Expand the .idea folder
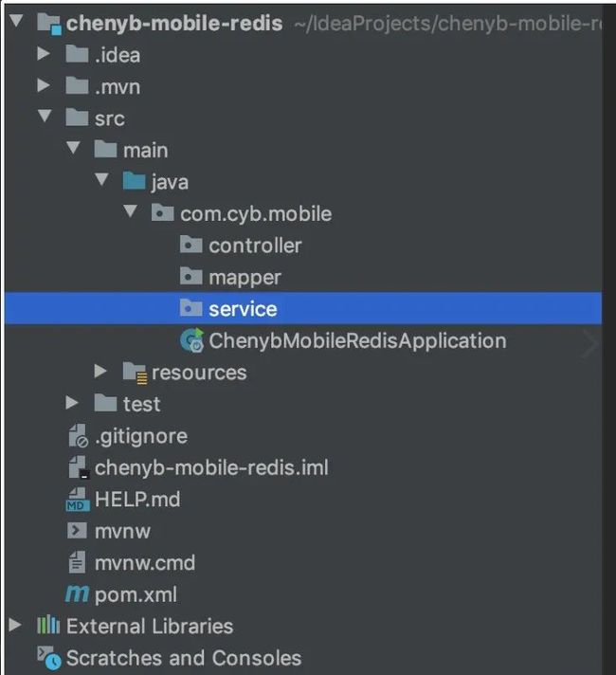 point(43,53)
